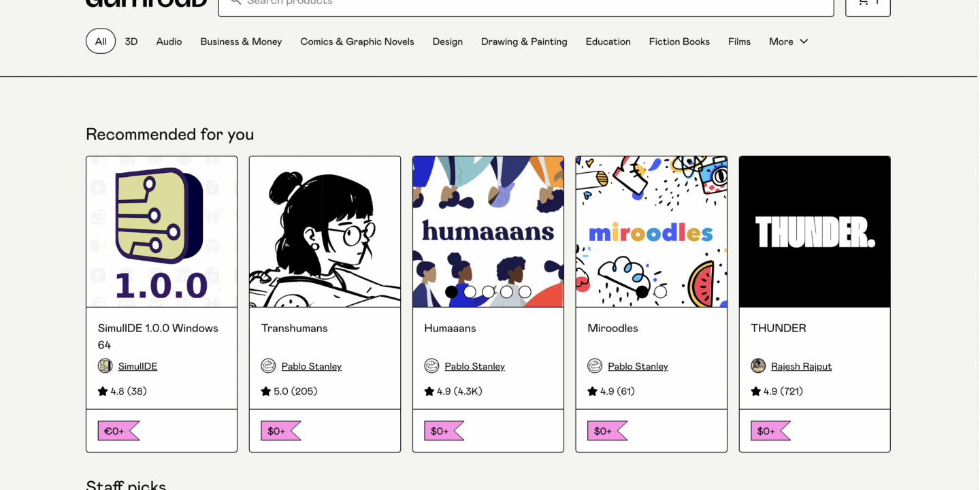Open the THUNDER product title
This screenshot has width=980, height=490.
point(779,328)
